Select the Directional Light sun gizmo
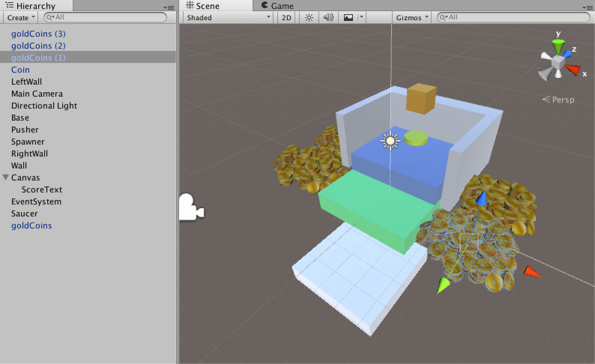 [390, 141]
